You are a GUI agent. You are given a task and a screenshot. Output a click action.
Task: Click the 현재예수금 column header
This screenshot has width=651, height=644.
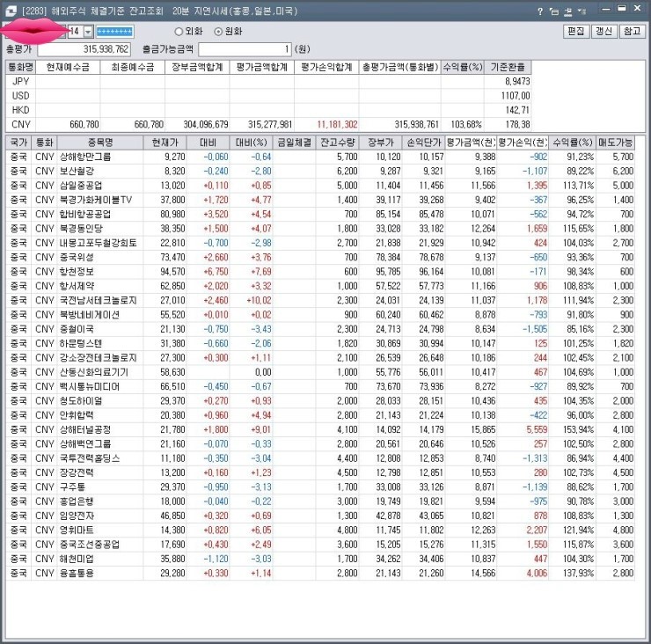point(68,67)
